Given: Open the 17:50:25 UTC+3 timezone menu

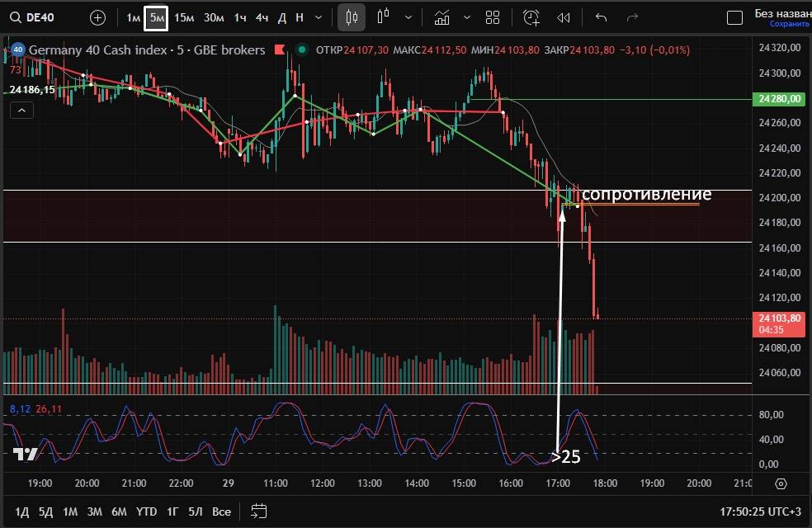Looking at the screenshot, I should pyautogui.click(x=759, y=511).
